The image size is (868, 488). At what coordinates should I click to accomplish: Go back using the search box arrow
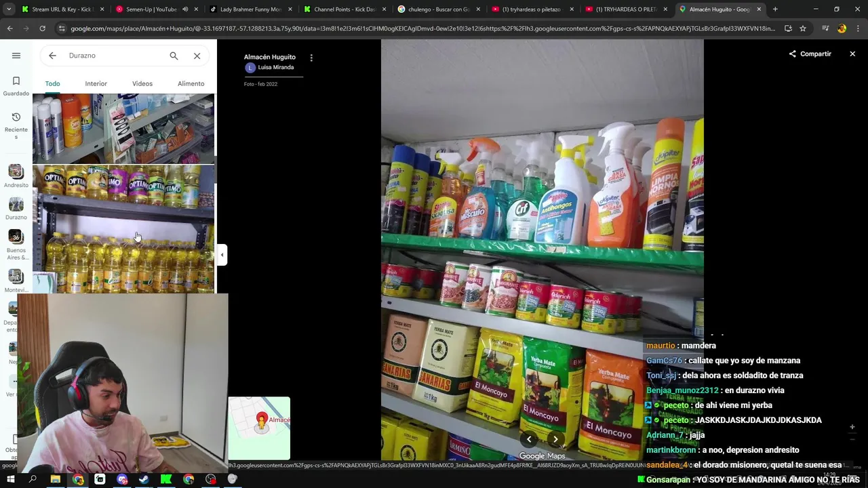coord(52,56)
